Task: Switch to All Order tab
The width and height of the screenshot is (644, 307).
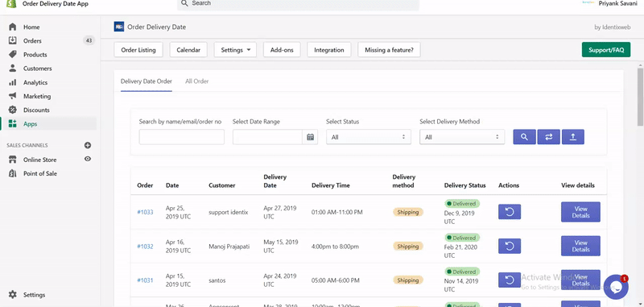Action: click(x=196, y=81)
